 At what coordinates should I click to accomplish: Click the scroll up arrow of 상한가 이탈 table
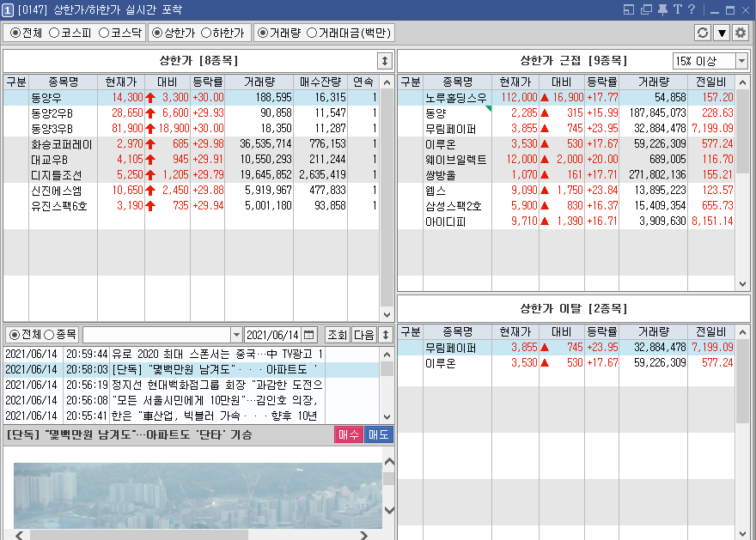742,332
